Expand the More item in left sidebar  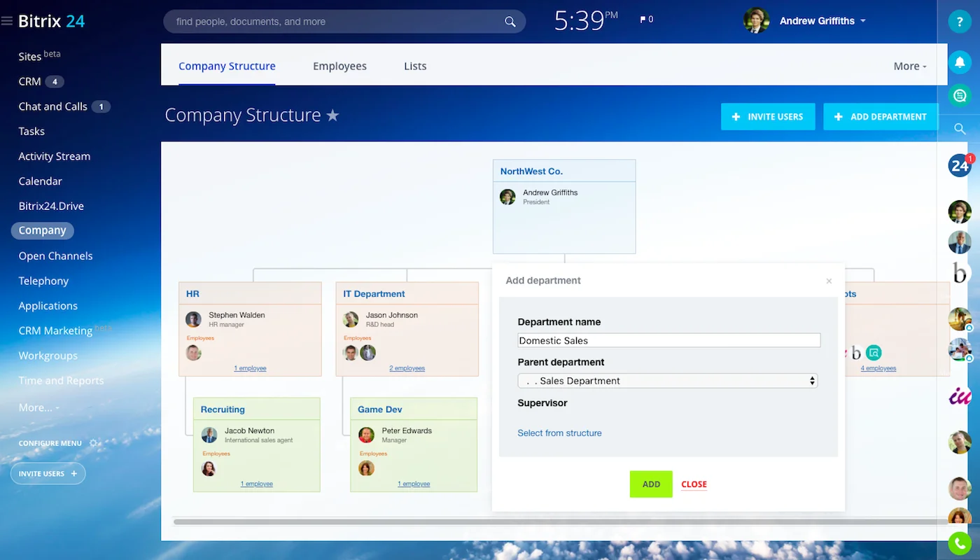point(38,407)
